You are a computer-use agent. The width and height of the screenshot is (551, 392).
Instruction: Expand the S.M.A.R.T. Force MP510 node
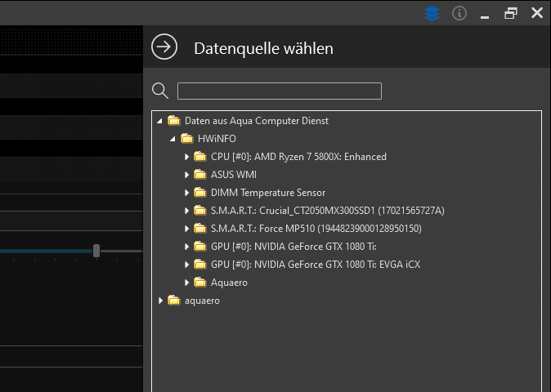tap(186, 229)
